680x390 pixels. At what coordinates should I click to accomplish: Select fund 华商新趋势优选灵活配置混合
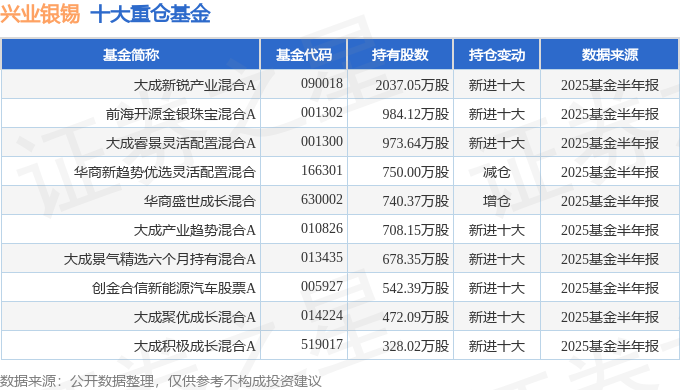pos(165,172)
